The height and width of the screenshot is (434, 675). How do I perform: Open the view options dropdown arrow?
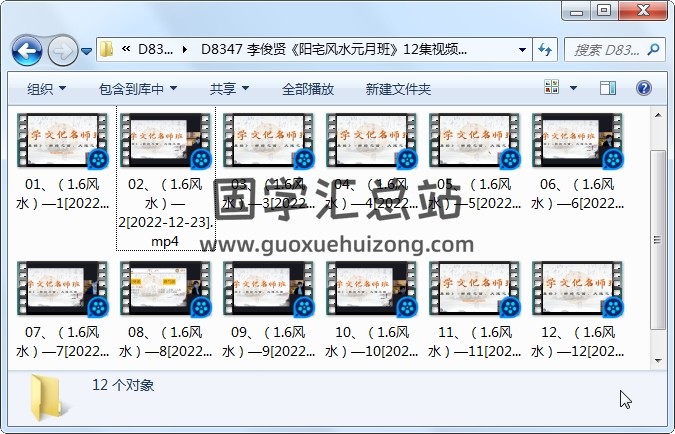click(573, 88)
